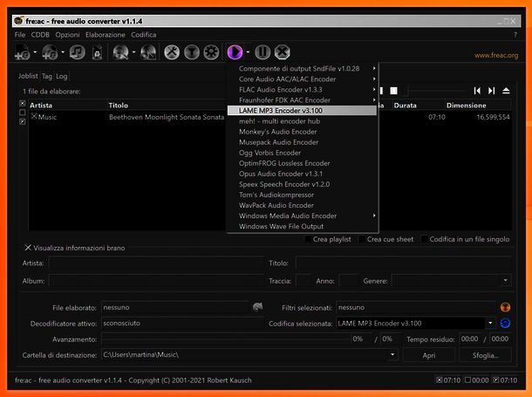Click the Album input field
532x397 pixels.
(156, 281)
